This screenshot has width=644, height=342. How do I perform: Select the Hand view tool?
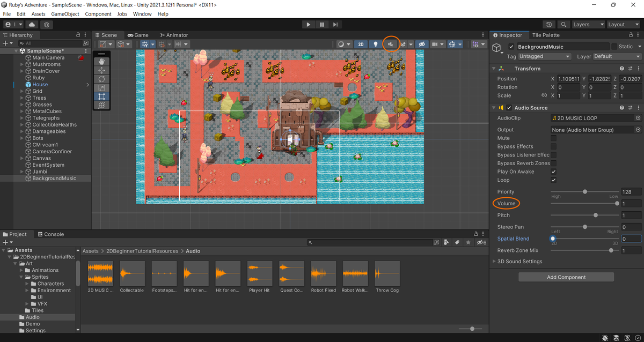tap(101, 62)
